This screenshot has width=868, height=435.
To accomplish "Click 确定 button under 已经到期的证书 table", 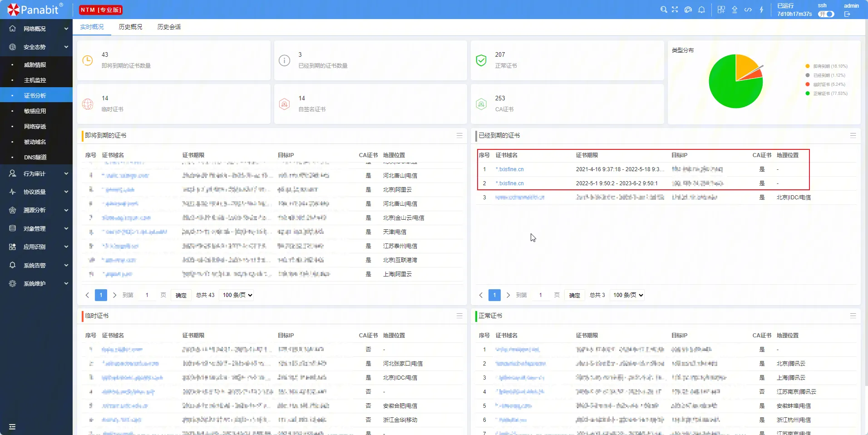I will click(574, 295).
